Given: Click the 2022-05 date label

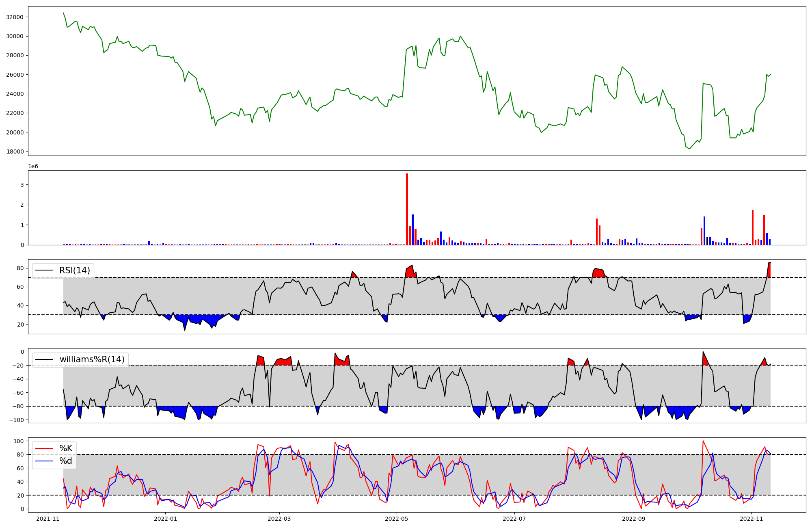Looking at the screenshot, I should [x=397, y=519].
